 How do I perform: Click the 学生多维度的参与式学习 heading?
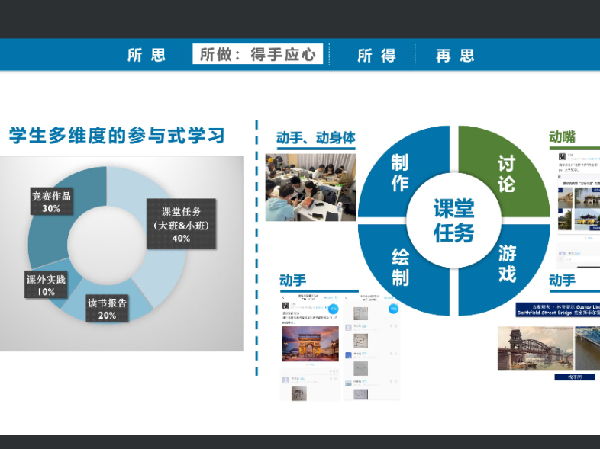116,134
